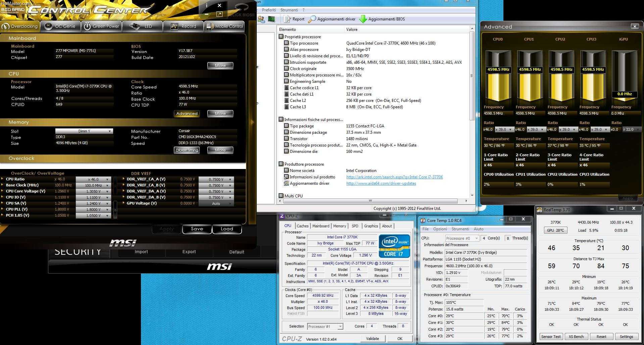Screen dimensions: 644x345
Task: Click the Proprietà processore group icon
Action: tap(281, 37)
